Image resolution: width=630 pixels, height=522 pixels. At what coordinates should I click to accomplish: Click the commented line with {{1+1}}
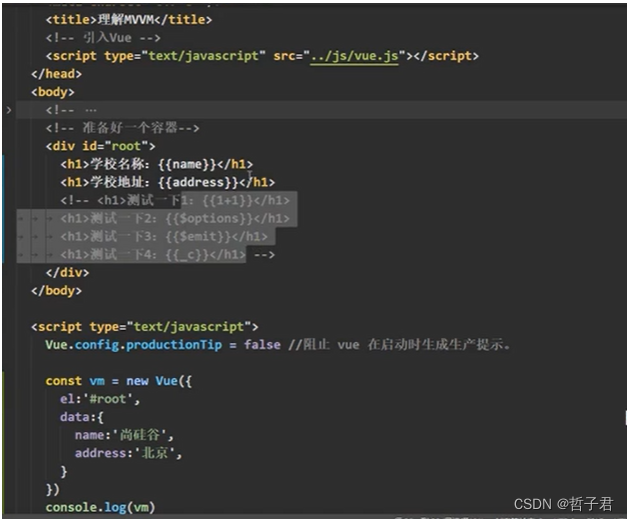click(175, 200)
